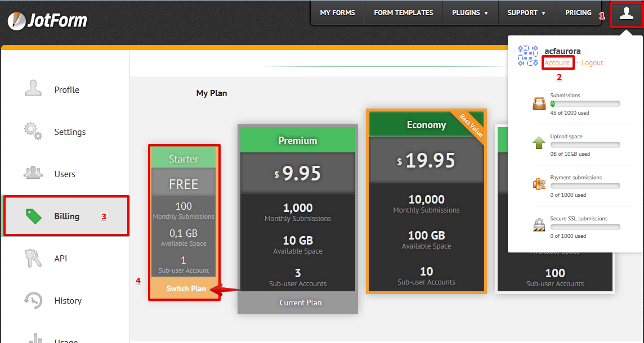This screenshot has height=343, width=644.
Task: Click the Secure SSL padlock icon
Action: coord(539,225)
